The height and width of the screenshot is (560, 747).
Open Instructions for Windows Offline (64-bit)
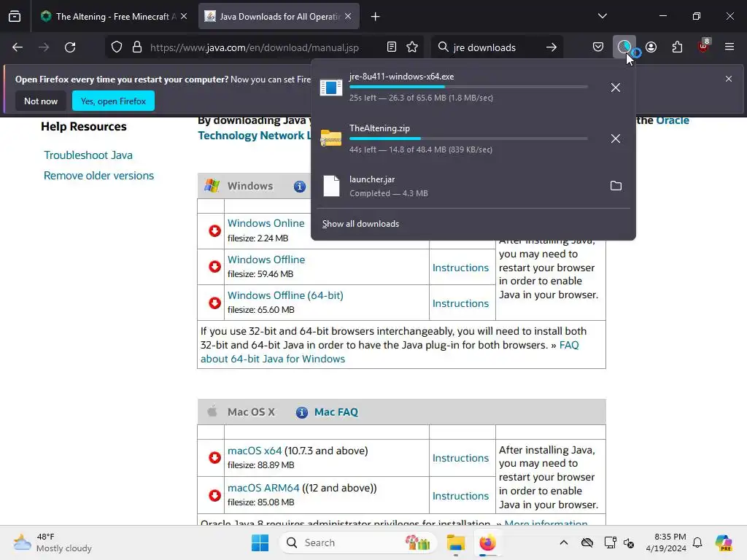point(461,303)
